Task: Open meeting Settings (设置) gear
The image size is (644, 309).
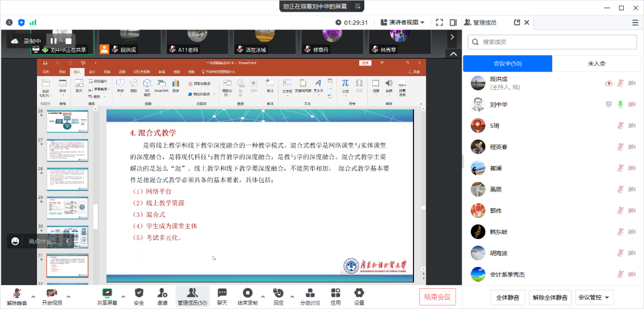Action: [x=359, y=293]
